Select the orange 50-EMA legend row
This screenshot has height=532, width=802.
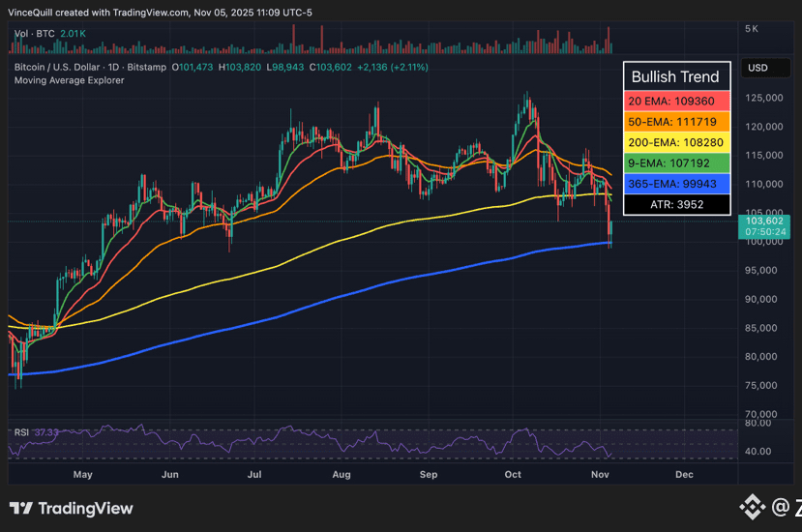[x=675, y=122]
